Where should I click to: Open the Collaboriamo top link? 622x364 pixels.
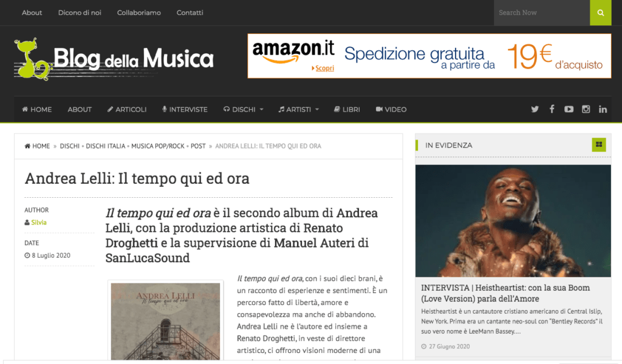pos(139,13)
